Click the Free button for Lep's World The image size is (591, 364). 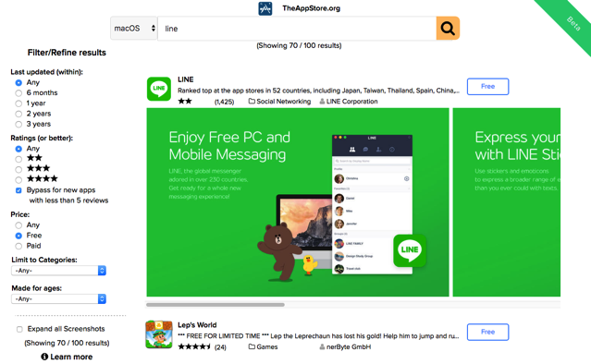tap(487, 332)
